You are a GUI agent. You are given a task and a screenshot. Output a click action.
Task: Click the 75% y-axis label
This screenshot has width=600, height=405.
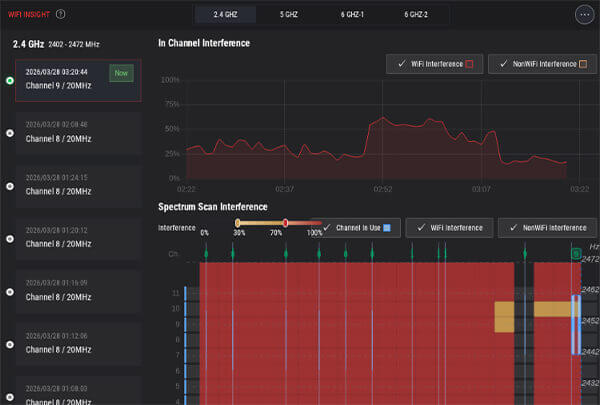[x=172, y=104]
